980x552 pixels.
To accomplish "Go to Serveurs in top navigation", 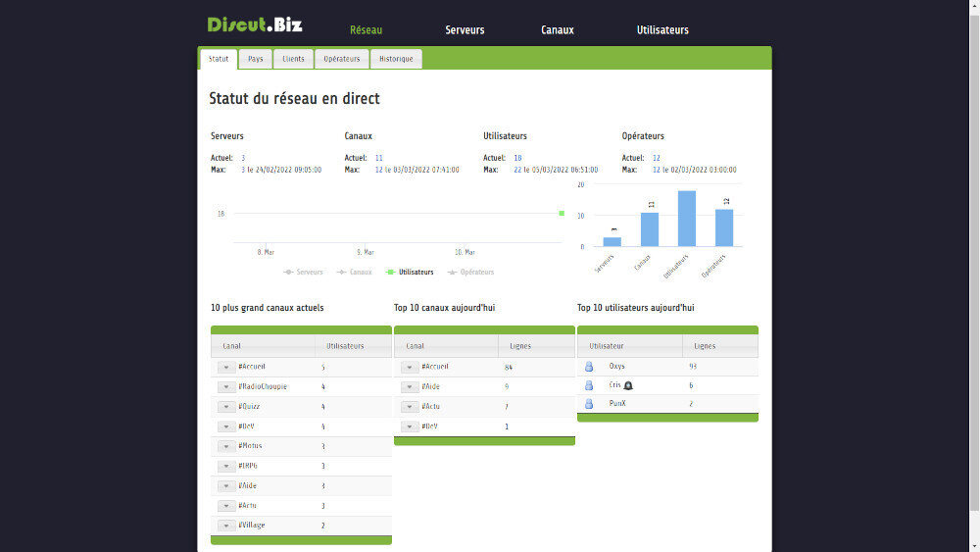I will [465, 29].
